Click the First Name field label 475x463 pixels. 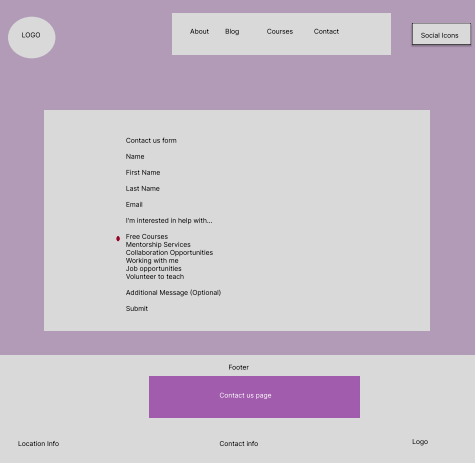[x=143, y=172]
